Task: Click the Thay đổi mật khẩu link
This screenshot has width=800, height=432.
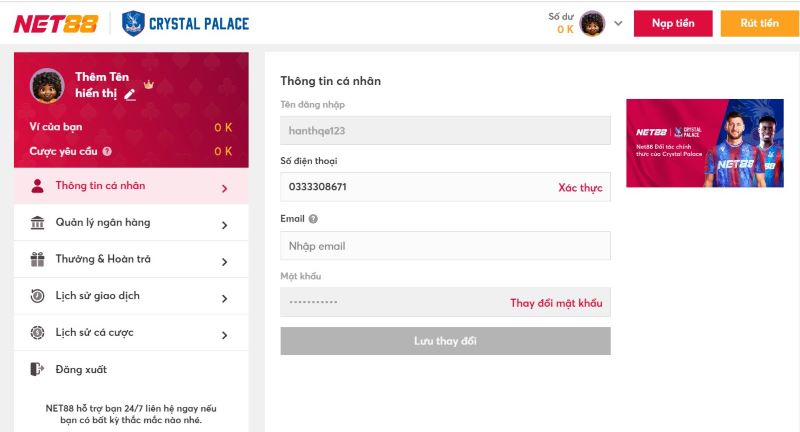Action: [556, 303]
